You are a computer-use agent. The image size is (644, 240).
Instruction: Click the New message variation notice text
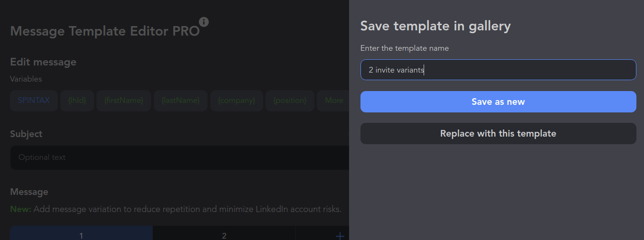point(176,209)
